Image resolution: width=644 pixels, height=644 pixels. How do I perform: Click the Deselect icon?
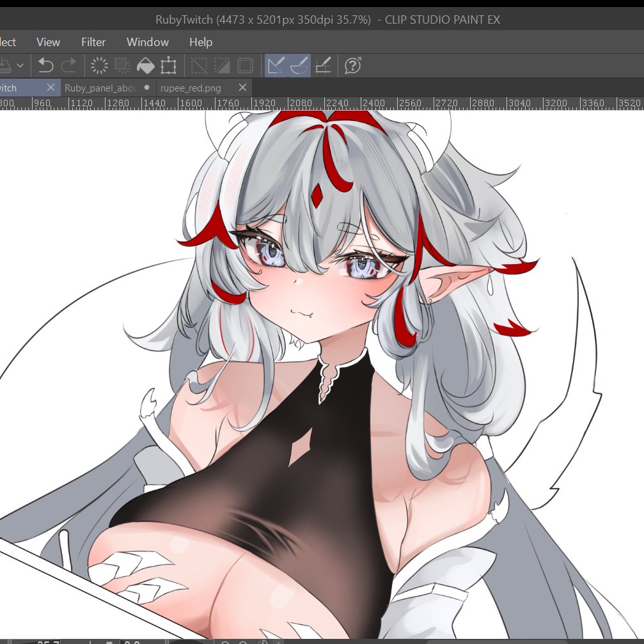tap(199, 65)
